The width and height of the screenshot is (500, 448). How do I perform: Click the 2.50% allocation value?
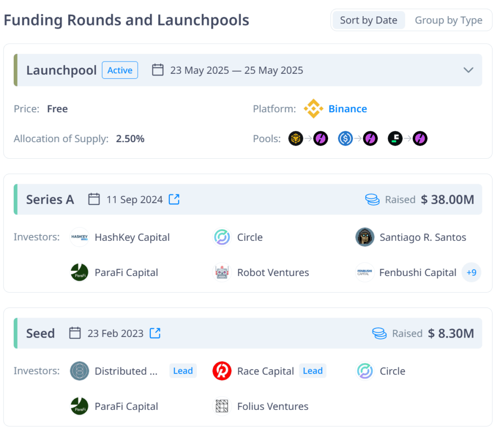[130, 138]
